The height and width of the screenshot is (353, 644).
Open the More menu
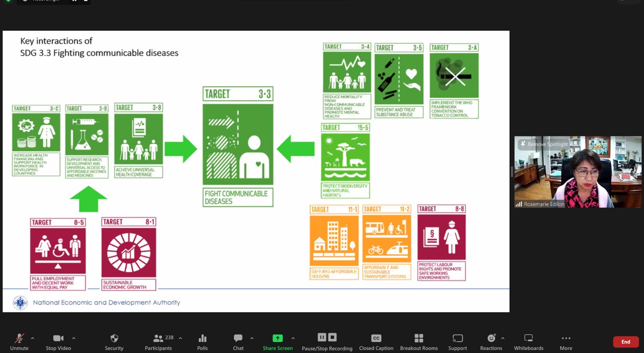pos(566,341)
